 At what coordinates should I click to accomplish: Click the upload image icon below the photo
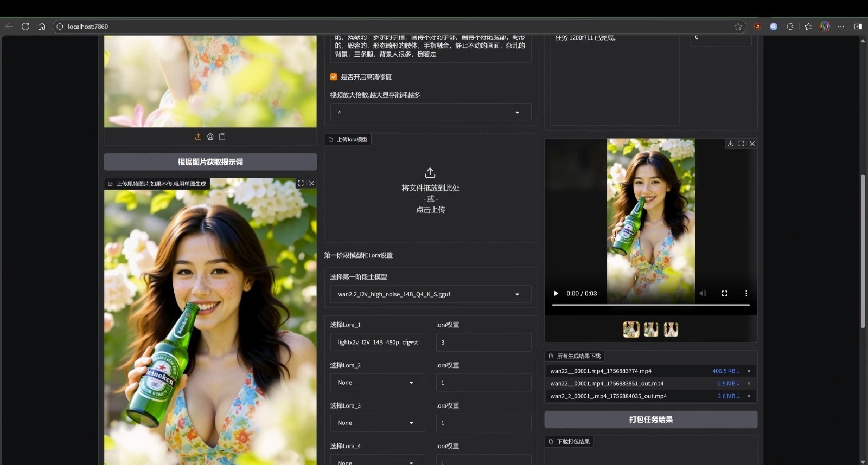pyautogui.click(x=198, y=137)
